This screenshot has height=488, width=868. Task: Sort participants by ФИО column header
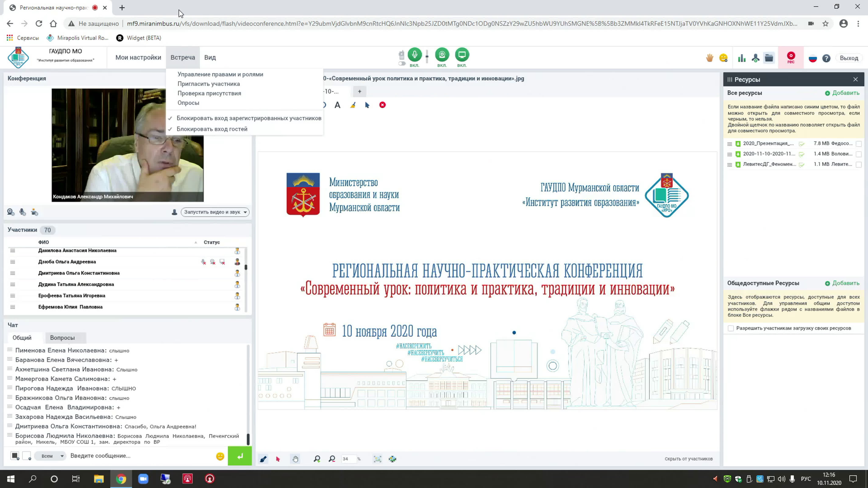pyautogui.click(x=43, y=242)
